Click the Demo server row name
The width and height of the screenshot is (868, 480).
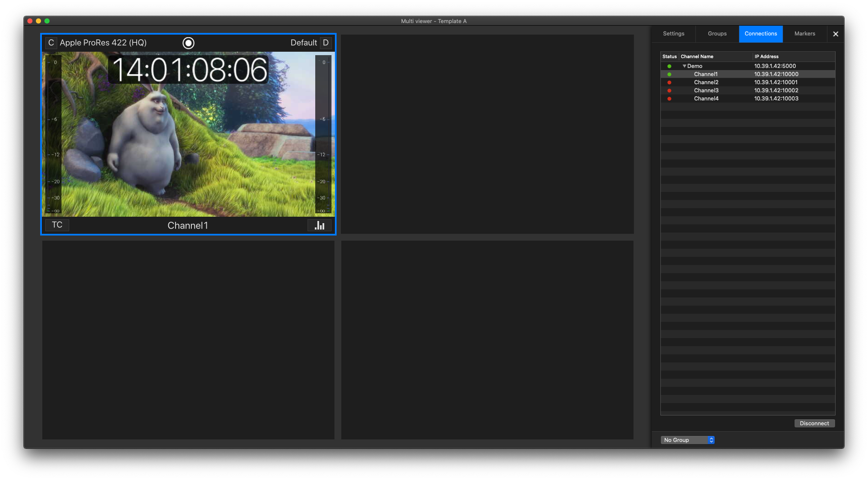click(695, 66)
